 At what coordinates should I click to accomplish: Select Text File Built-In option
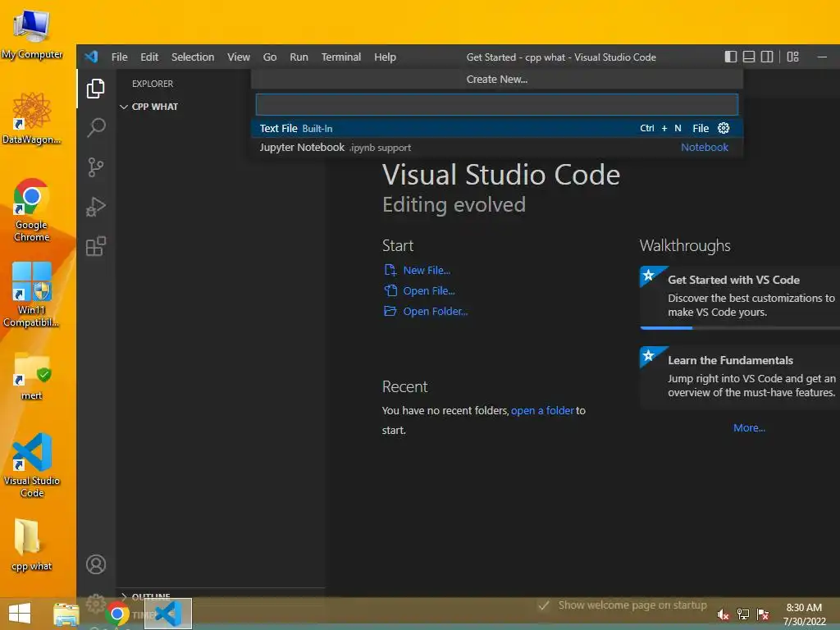click(x=496, y=128)
